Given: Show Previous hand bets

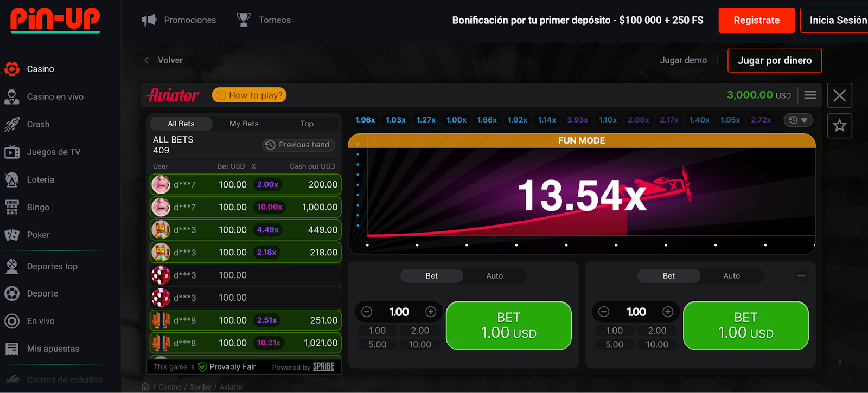Looking at the screenshot, I should point(299,145).
